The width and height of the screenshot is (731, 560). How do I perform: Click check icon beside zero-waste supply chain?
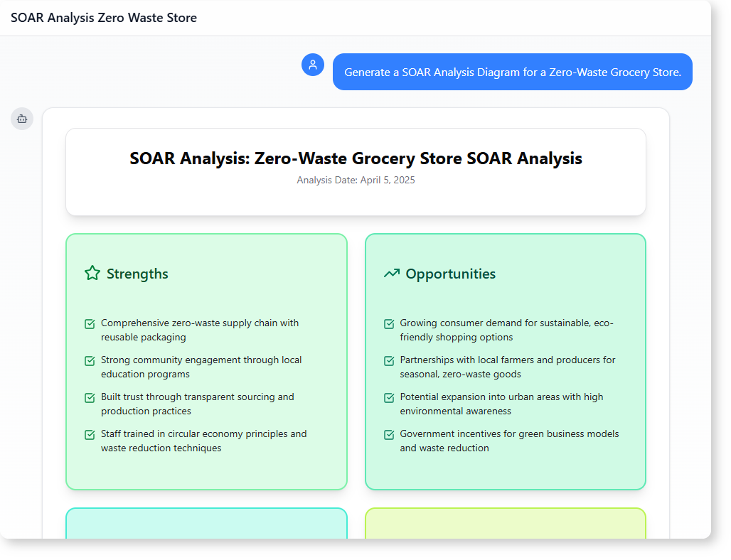coord(90,324)
